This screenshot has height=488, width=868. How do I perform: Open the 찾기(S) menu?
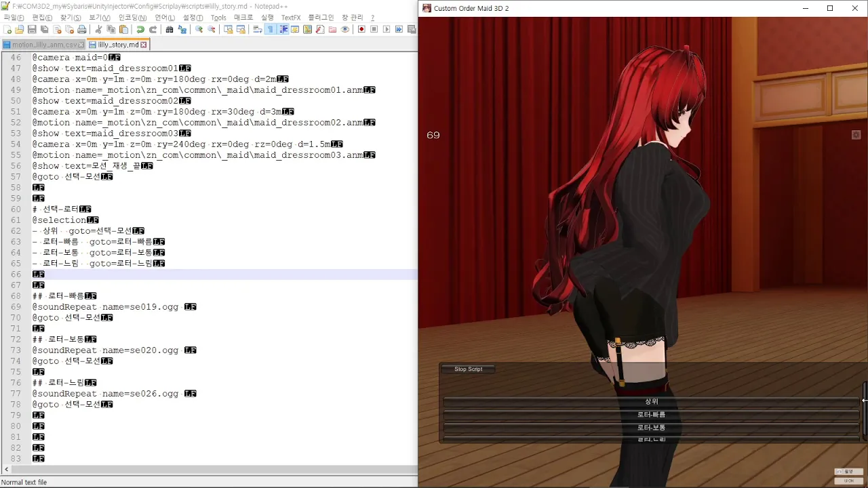point(71,18)
